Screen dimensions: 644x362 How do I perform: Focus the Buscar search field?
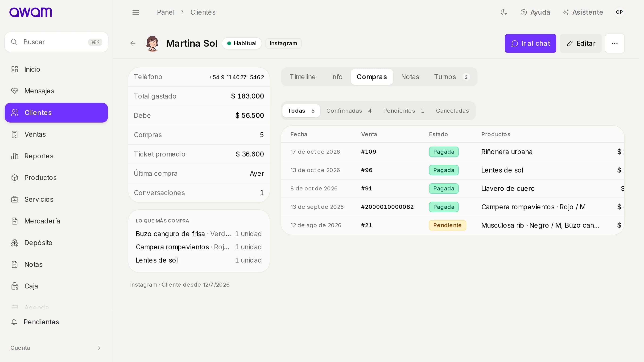click(56, 42)
